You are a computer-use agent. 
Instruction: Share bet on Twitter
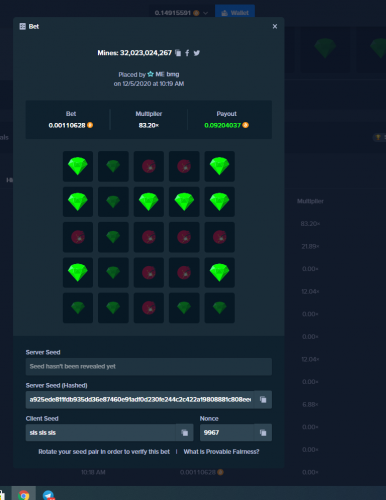pyautogui.click(x=197, y=53)
